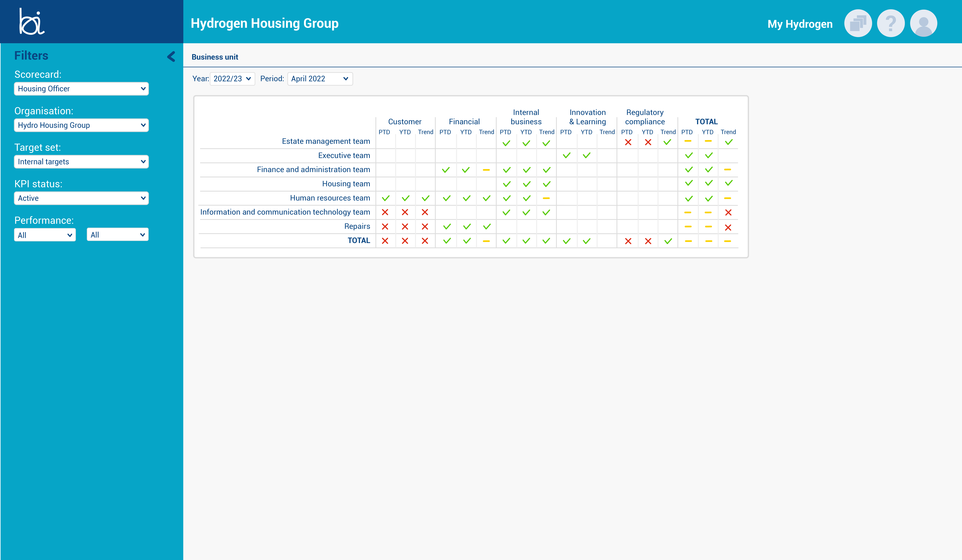The image size is (962, 560).
Task: Click Executive team Innovation & Learning PTD tick
Action: (567, 155)
